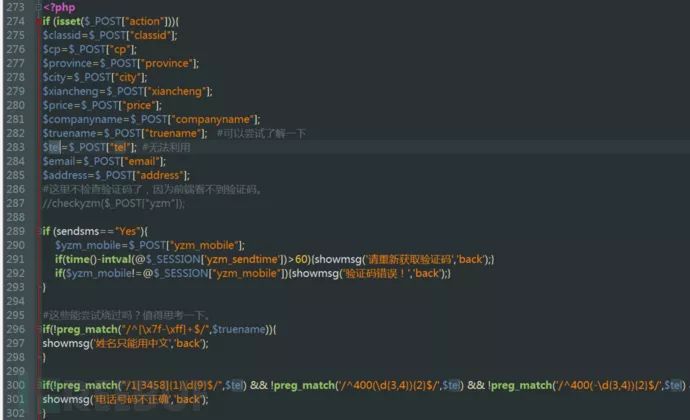Click the gray comment after the truename assignment
This screenshot has height=420, width=690.
point(261,133)
